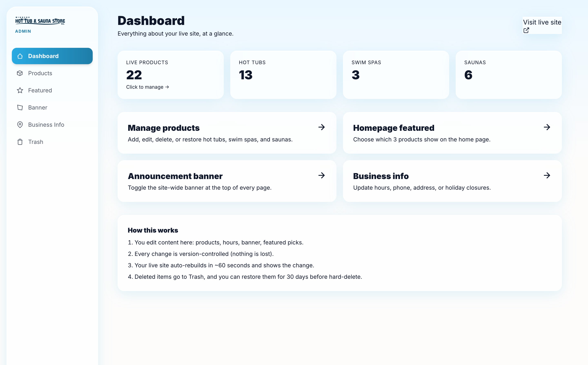Click the Featured star icon in sidebar

coord(20,90)
